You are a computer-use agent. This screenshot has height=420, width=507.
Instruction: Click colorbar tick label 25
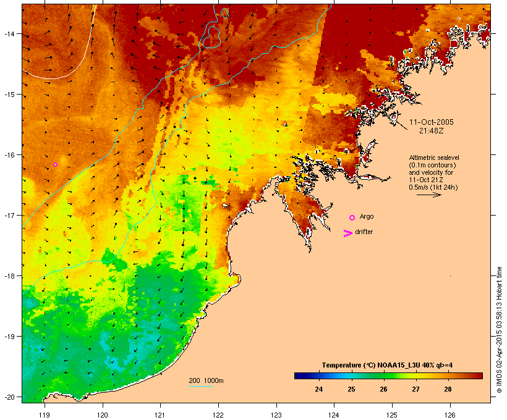351,389
